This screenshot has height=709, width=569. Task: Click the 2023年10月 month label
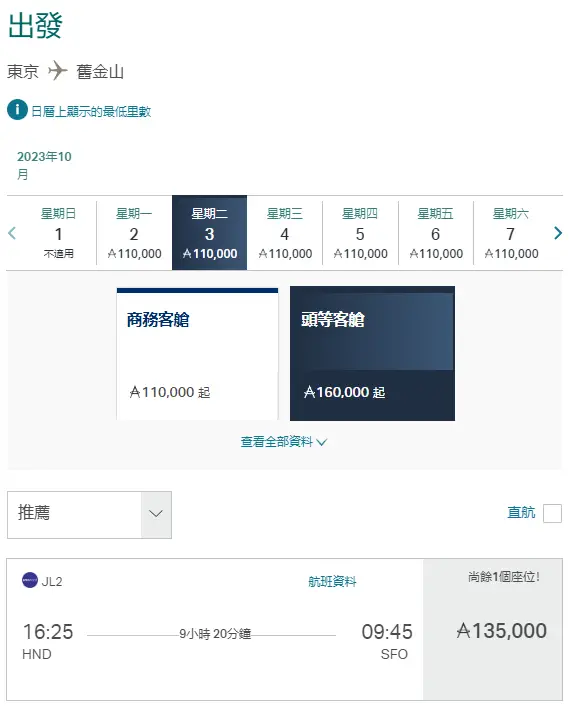pyautogui.click(x=44, y=165)
